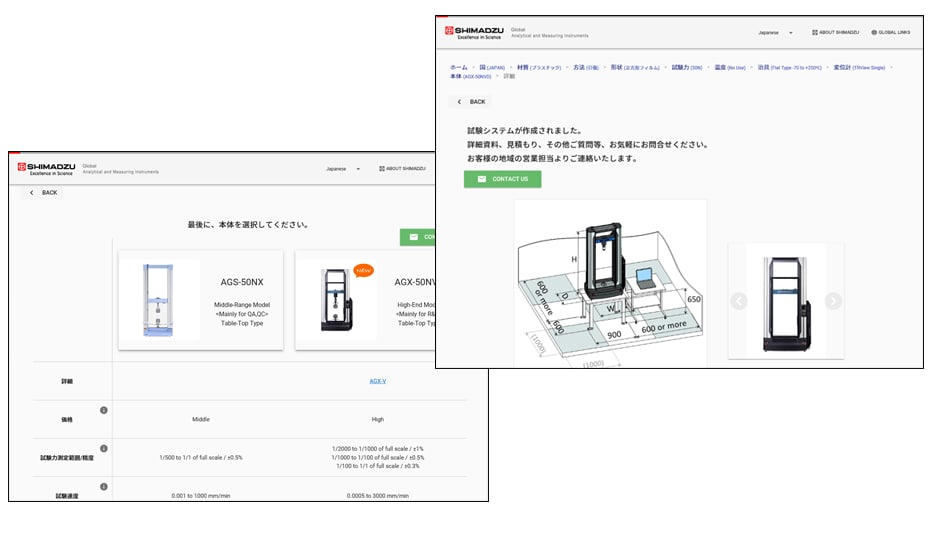Open Japanese language dropdown in right window
This screenshot has width=929, height=549.
[x=775, y=33]
